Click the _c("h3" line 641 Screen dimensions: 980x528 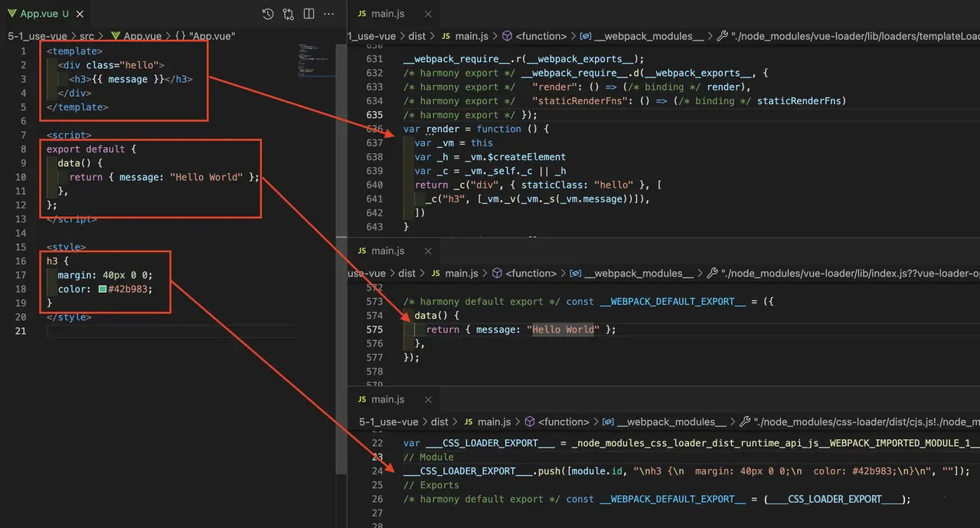point(537,198)
